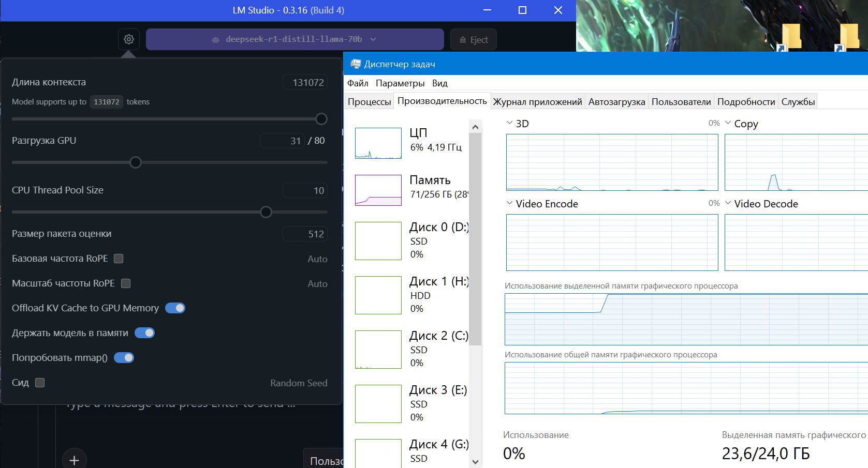Click the plus icon below the message box

pyautogui.click(x=74, y=460)
